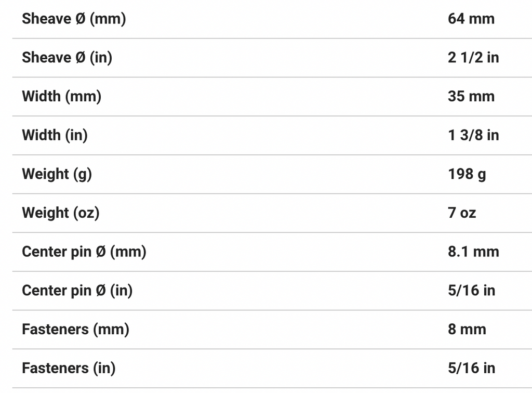The height and width of the screenshot is (393, 532).
Task: Click the "Fasteners (mm)" label
Action: pos(75,329)
